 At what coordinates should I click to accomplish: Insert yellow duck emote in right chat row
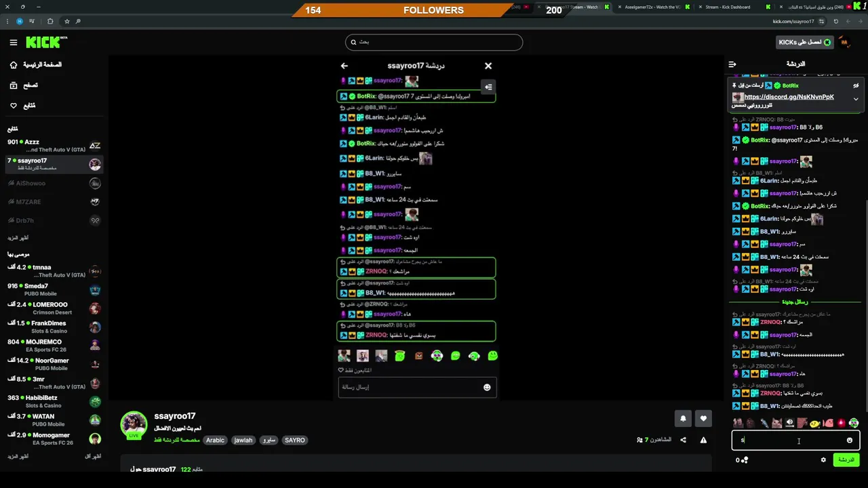point(814,423)
